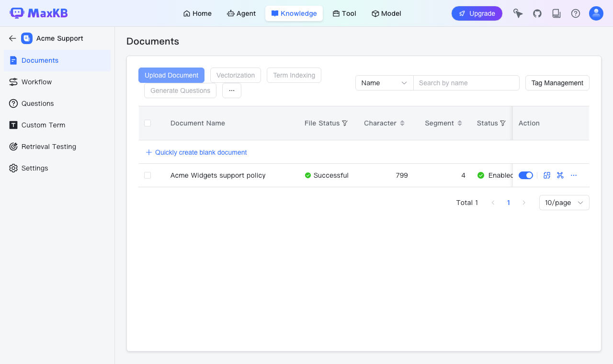Open the Acme Widgets support policy document
The height and width of the screenshot is (364, 613).
pyautogui.click(x=218, y=175)
